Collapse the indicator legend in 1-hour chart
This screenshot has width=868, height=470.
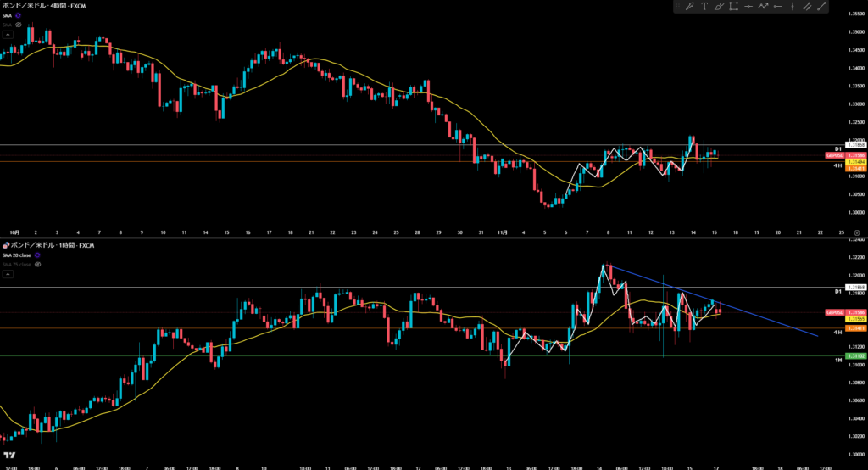click(8, 274)
